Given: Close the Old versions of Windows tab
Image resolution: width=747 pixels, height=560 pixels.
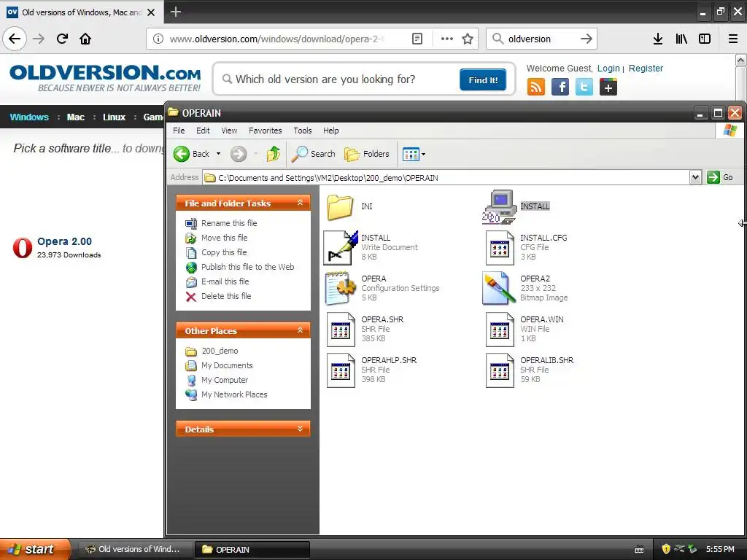Looking at the screenshot, I should [x=151, y=12].
